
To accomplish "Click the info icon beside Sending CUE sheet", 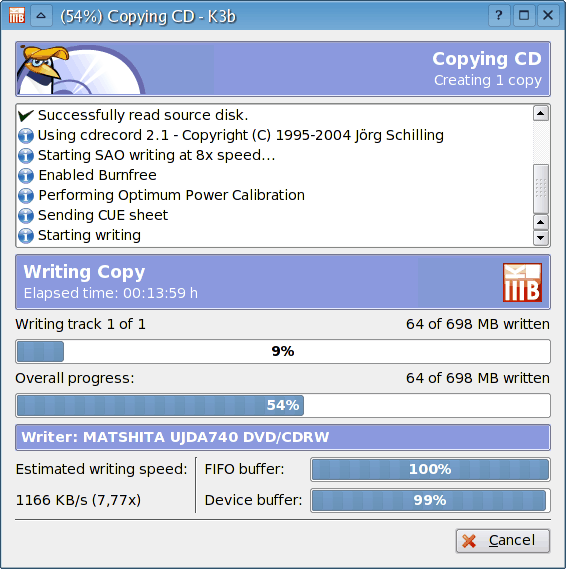I will click(x=26, y=216).
